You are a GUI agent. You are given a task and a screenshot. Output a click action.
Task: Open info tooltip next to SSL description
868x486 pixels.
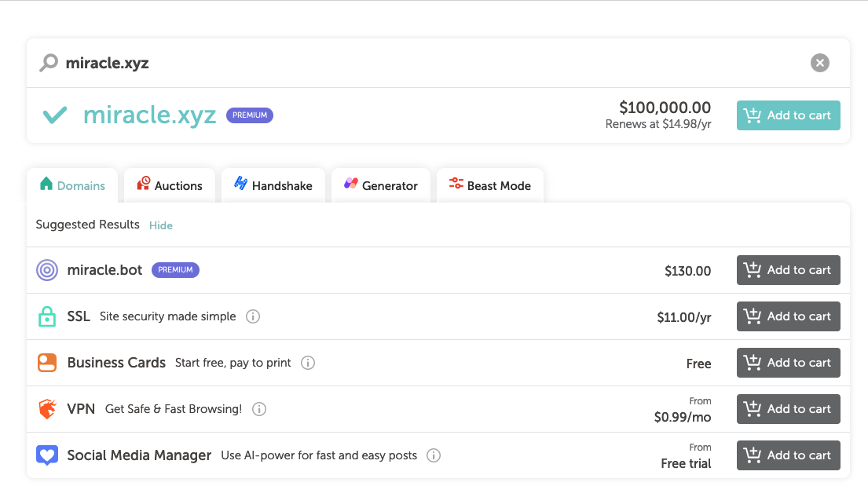253,316
